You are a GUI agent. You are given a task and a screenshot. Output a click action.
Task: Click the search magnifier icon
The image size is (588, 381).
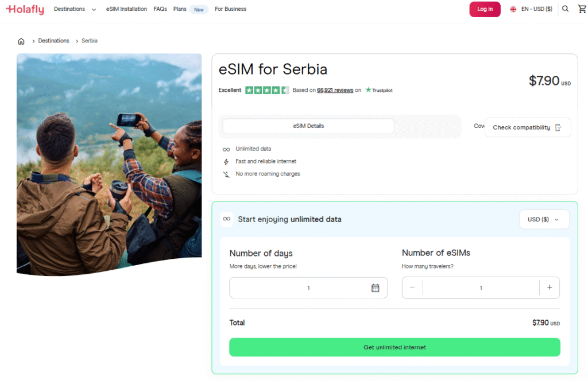pos(565,9)
